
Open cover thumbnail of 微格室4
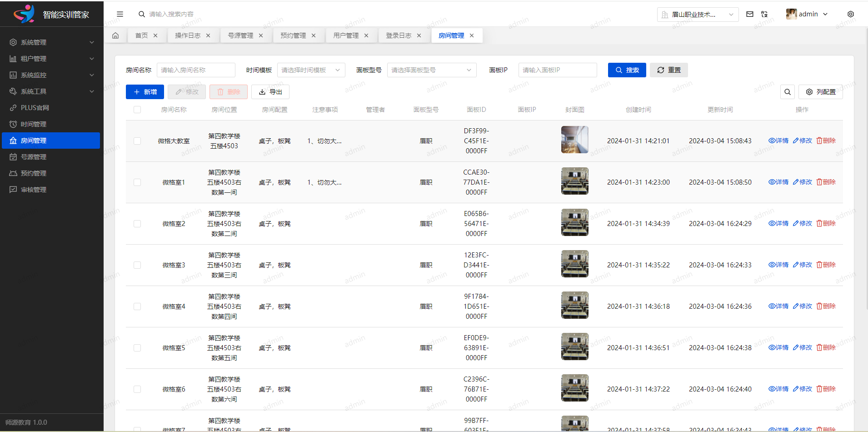click(575, 305)
